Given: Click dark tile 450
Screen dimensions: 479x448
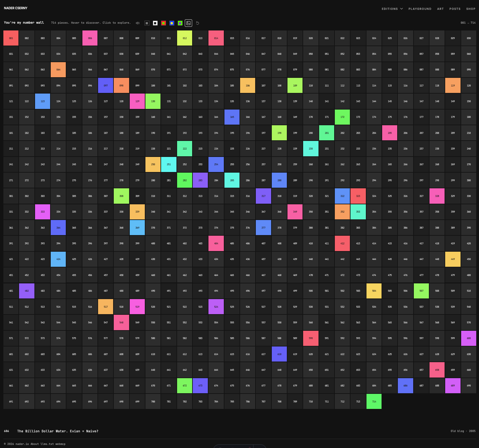Looking at the screenshot, I should pyautogui.click(x=469, y=259).
